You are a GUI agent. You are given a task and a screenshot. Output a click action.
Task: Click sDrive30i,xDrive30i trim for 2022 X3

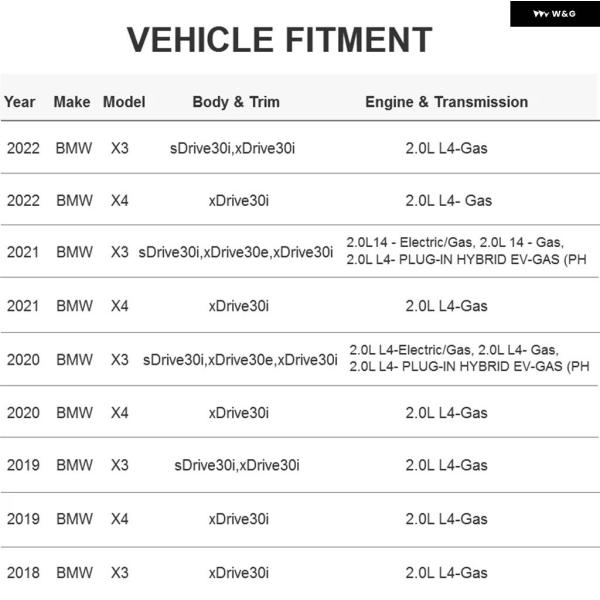tap(232, 148)
